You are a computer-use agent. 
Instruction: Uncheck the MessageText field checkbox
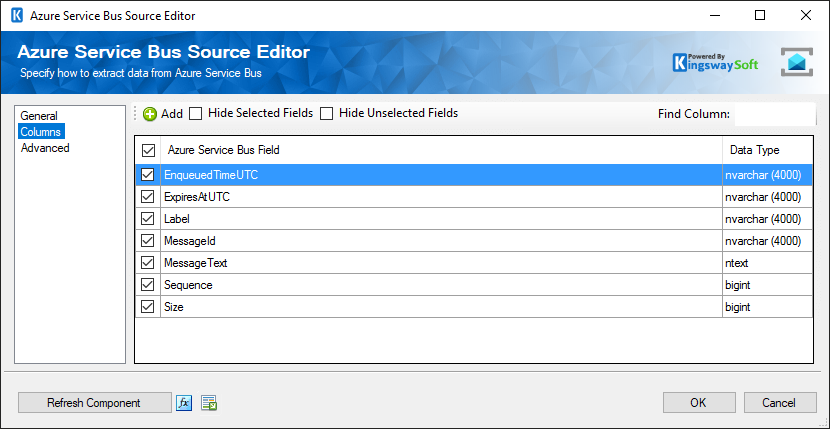148,263
